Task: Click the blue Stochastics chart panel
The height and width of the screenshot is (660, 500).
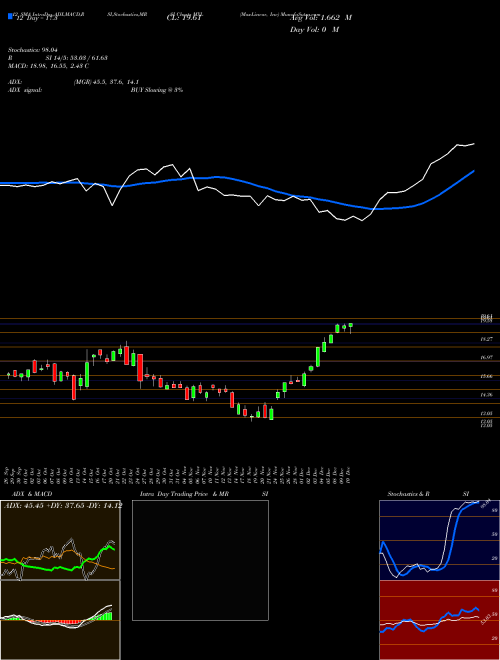Action: (439, 540)
